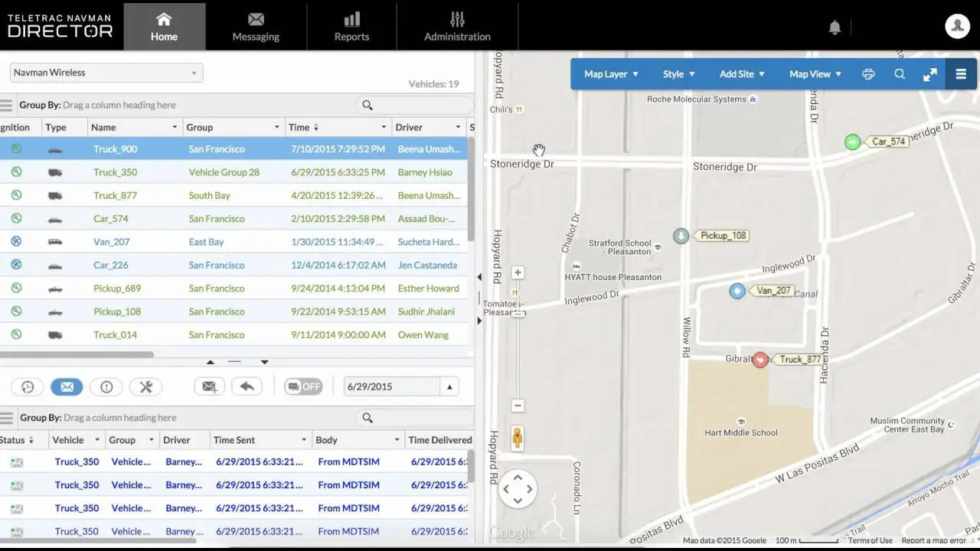Open the print option on the map toolbar

pos(868,73)
